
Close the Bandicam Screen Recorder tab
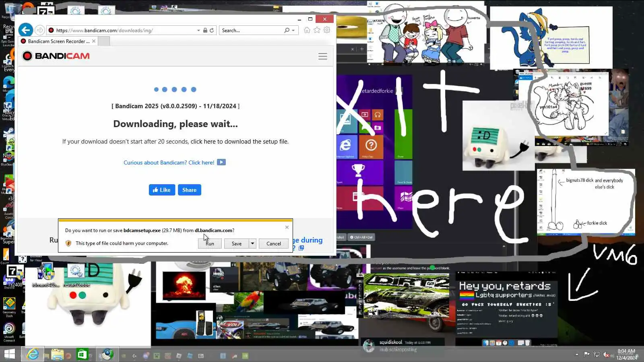coord(94,41)
